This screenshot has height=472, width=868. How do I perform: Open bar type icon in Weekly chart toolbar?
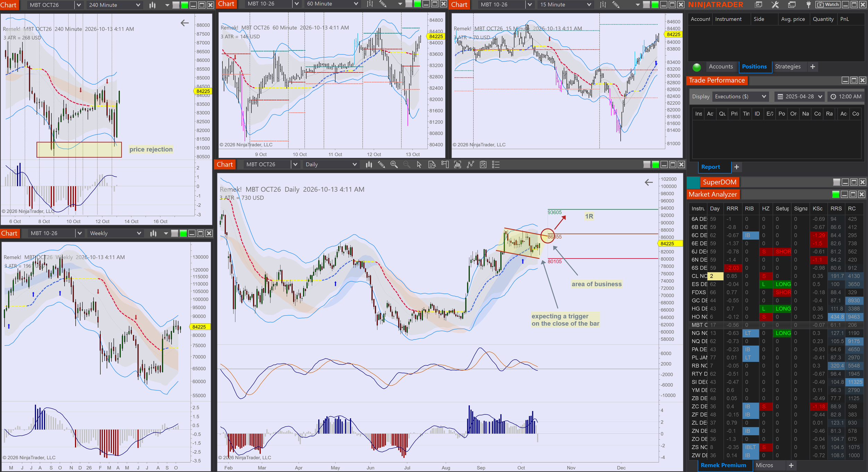153,233
